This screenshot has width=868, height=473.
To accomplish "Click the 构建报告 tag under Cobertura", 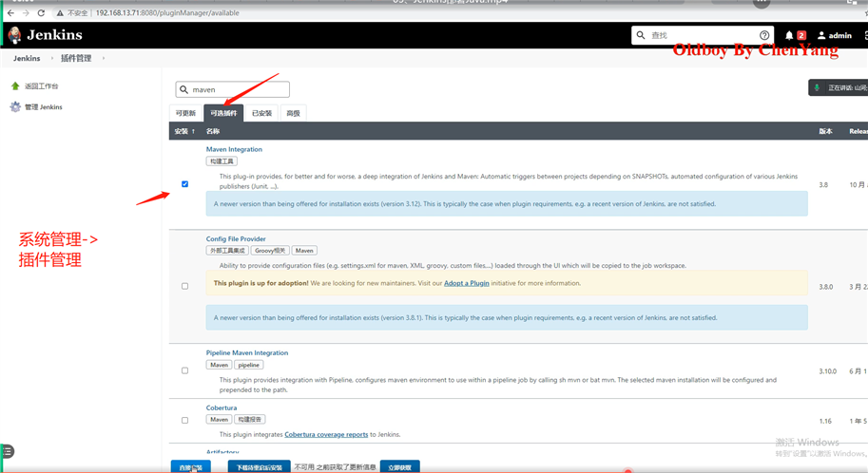I will point(250,420).
